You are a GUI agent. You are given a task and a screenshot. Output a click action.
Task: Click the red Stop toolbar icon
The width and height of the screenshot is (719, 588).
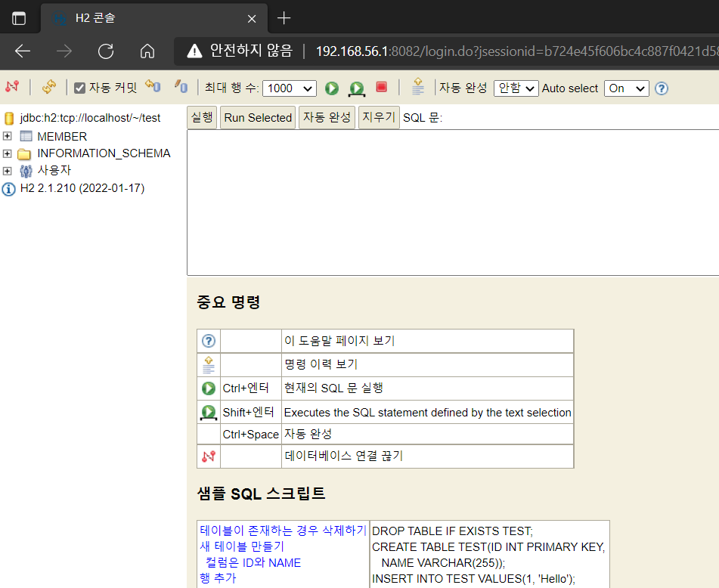(x=382, y=87)
